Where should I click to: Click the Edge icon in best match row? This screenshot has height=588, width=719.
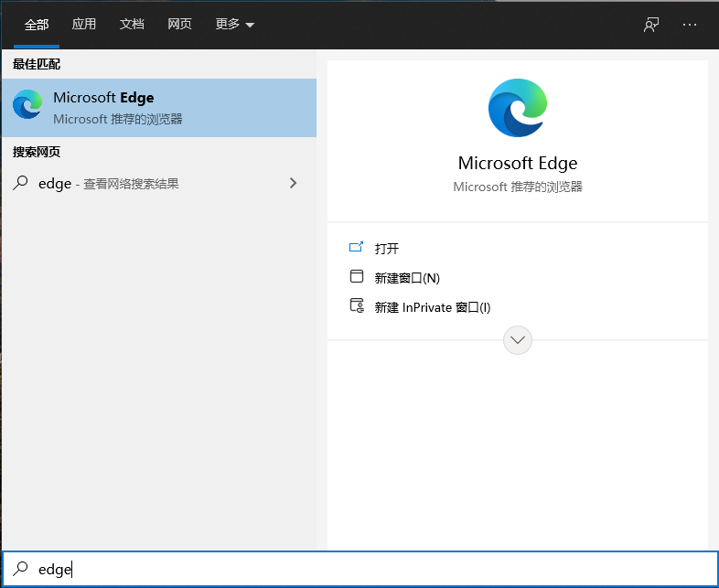[27, 104]
